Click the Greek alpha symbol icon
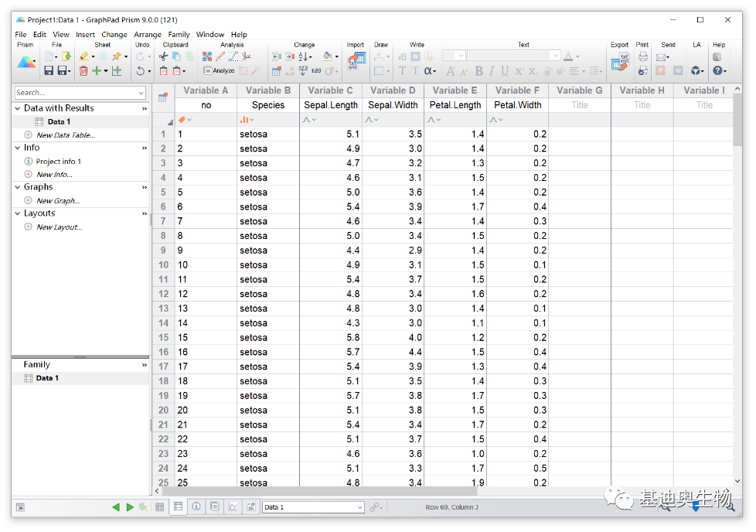This screenshot has height=532, width=756. click(428, 70)
